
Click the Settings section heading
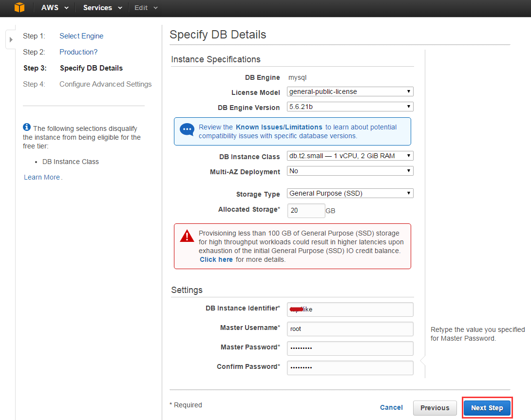[187, 290]
